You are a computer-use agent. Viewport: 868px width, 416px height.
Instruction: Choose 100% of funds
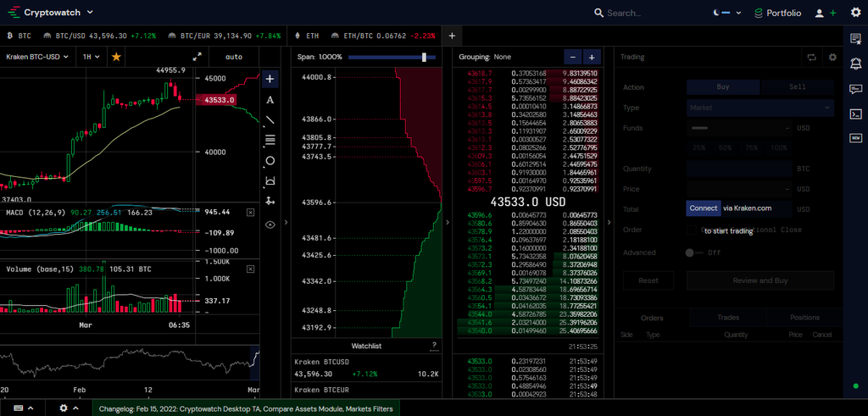tap(779, 147)
